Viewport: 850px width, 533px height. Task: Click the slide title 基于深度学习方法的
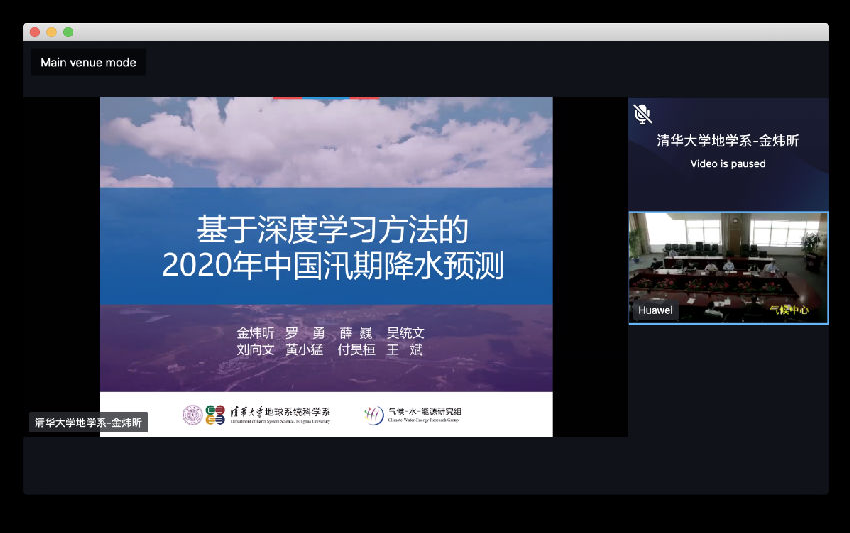(x=332, y=229)
